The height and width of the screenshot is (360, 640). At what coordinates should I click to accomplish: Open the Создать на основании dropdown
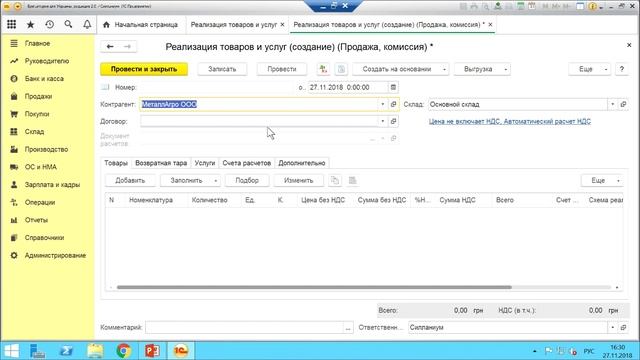click(400, 69)
